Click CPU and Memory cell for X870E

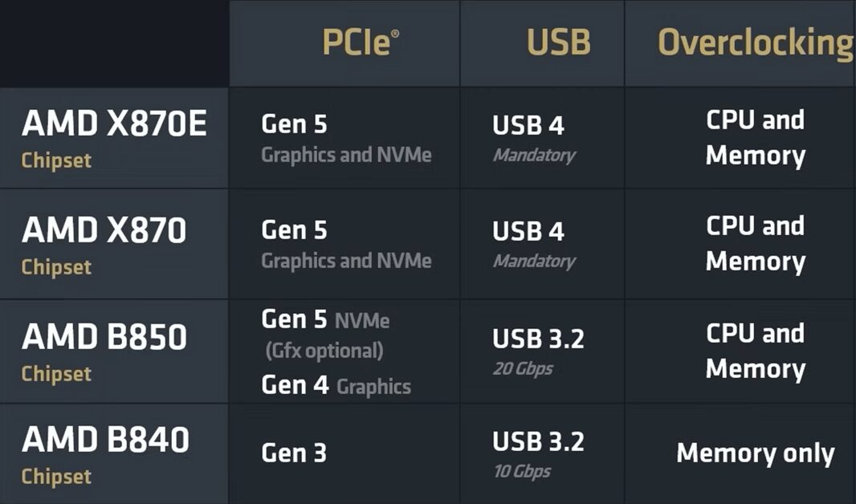click(755, 137)
